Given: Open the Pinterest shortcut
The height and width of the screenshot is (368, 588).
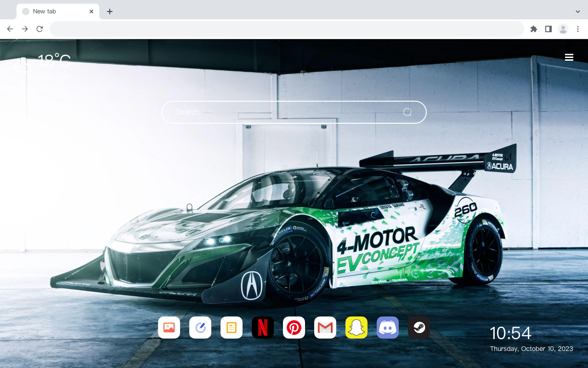Looking at the screenshot, I should pos(294,328).
